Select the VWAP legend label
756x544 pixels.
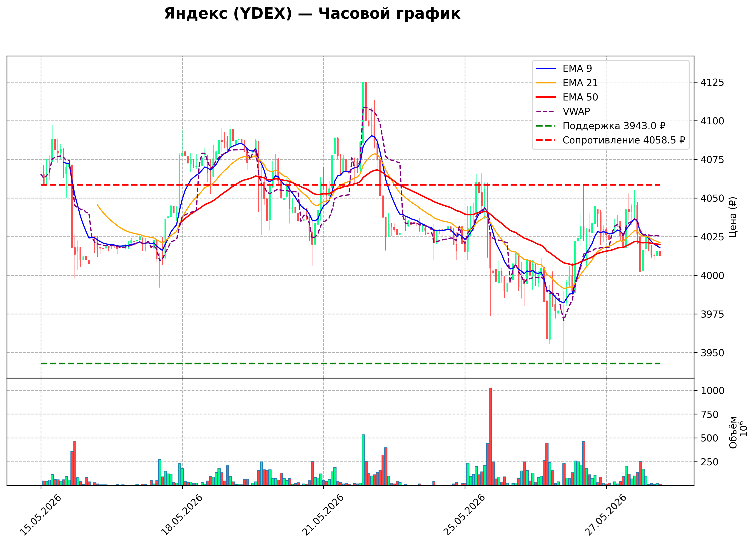[x=576, y=111]
